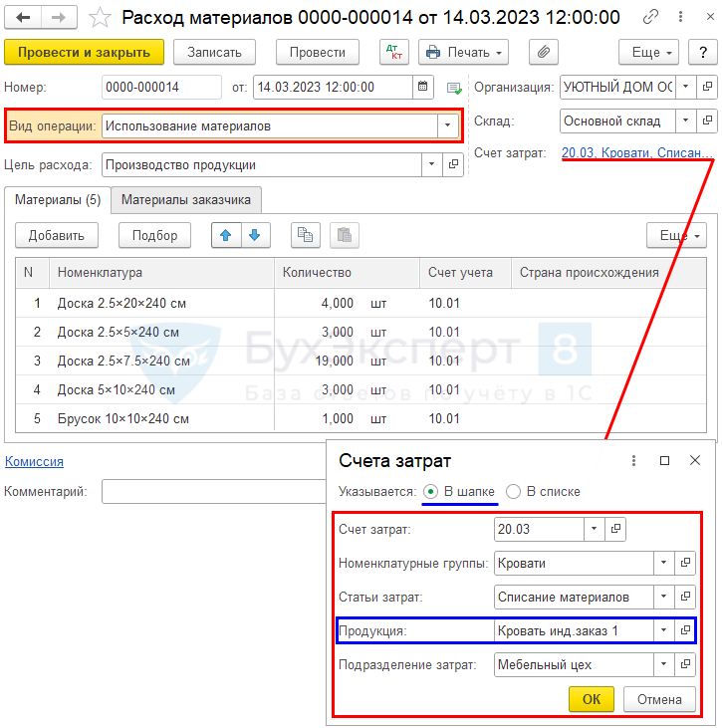This screenshot has height=728, width=722.
Task: Move selected row up with blue arrow
Action: pyautogui.click(x=226, y=235)
